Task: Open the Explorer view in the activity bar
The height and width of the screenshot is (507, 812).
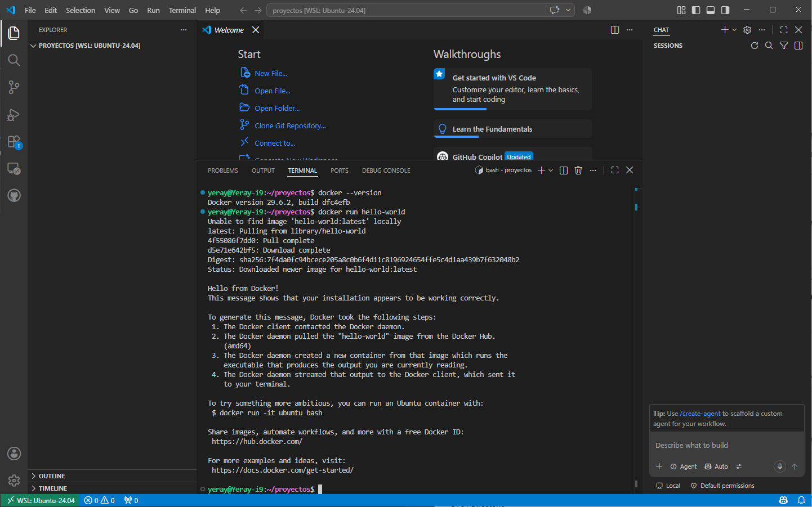Action: [x=14, y=33]
